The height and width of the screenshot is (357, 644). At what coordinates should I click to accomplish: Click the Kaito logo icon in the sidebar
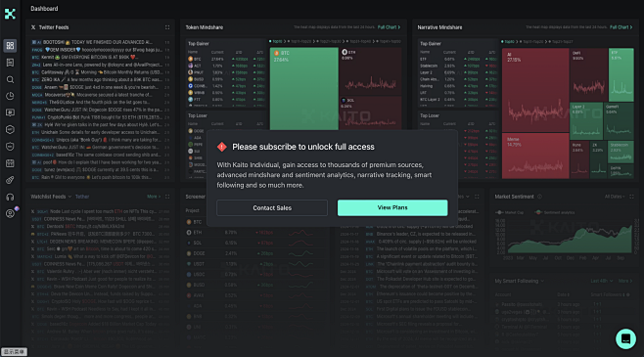coord(10,14)
